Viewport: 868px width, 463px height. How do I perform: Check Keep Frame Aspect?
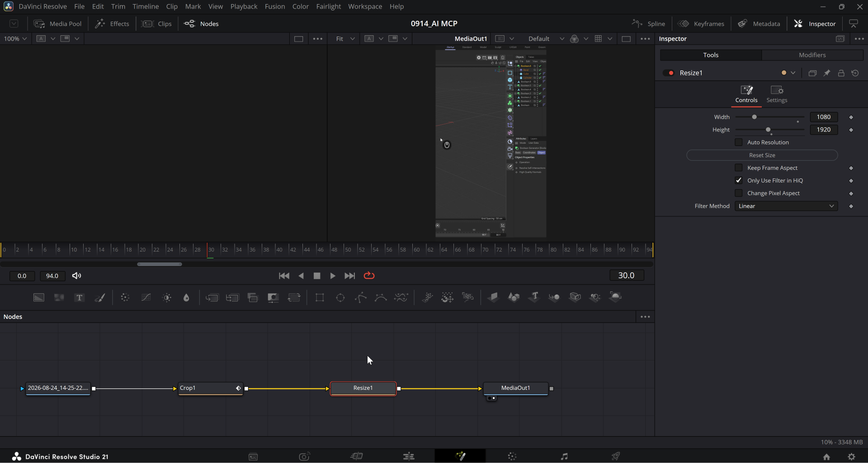pos(739,168)
